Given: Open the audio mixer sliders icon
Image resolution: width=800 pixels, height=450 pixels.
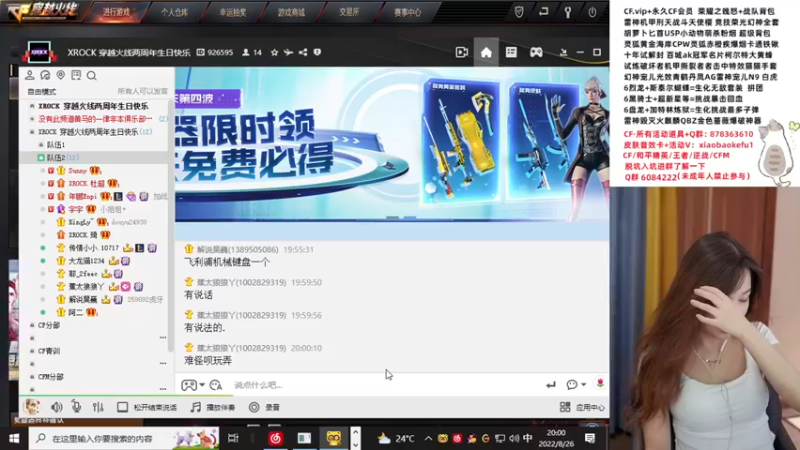Looking at the screenshot, I should 98,407.
